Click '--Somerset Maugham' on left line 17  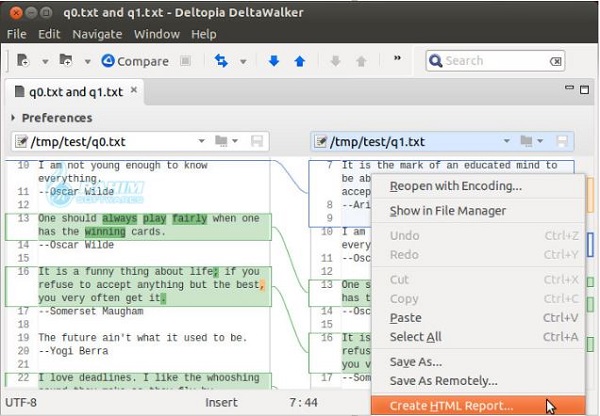(x=91, y=311)
